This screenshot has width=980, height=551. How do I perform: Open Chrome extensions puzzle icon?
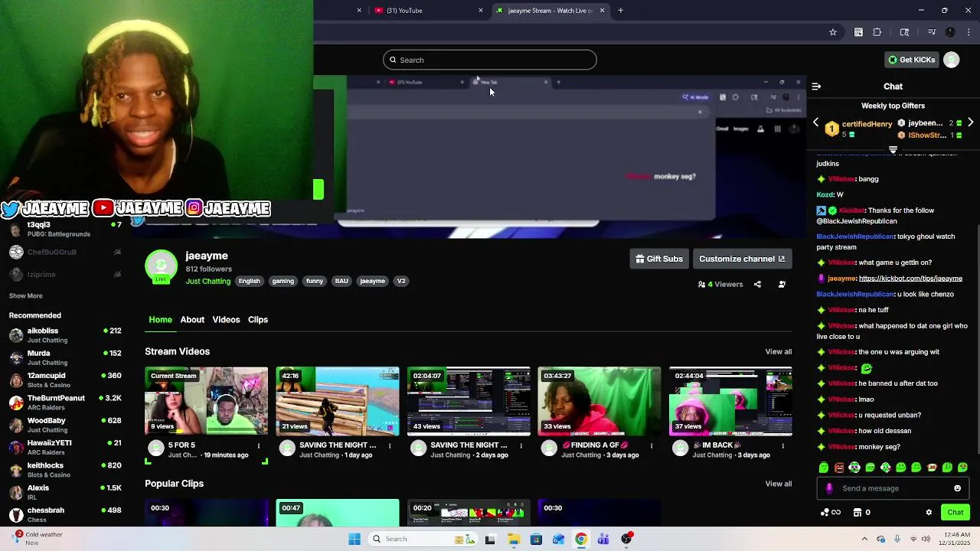pyautogui.click(x=877, y=32)
